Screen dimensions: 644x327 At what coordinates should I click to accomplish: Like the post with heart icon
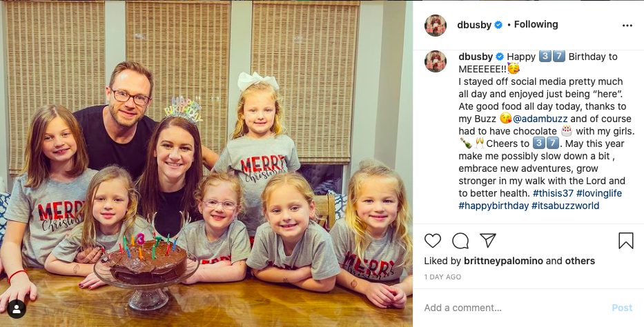click(x=433, y=241)
